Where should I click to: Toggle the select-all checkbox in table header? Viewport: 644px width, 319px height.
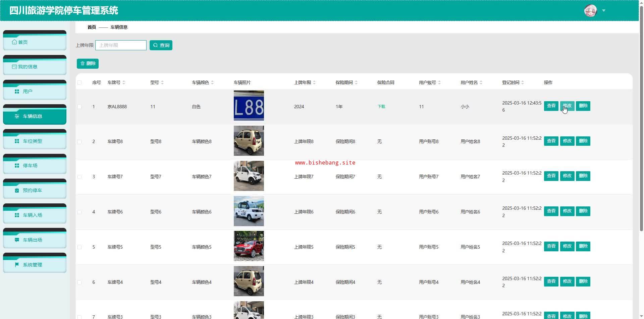click(79, 82)
